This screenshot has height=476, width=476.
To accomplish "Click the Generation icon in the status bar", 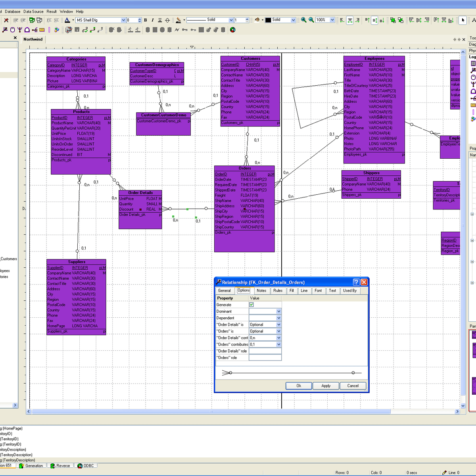I will click(21, 465).
